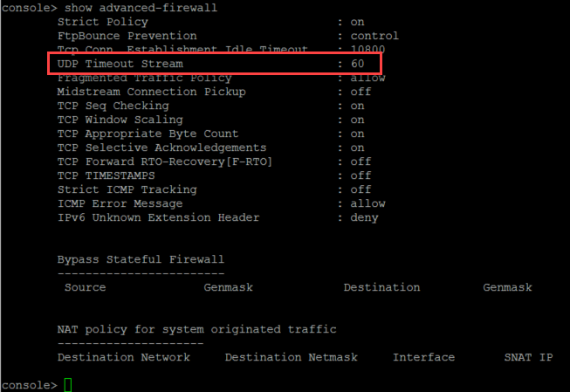
Task: Click the TCP Appropriate Byte Count label
Action: tap(148, 134)
